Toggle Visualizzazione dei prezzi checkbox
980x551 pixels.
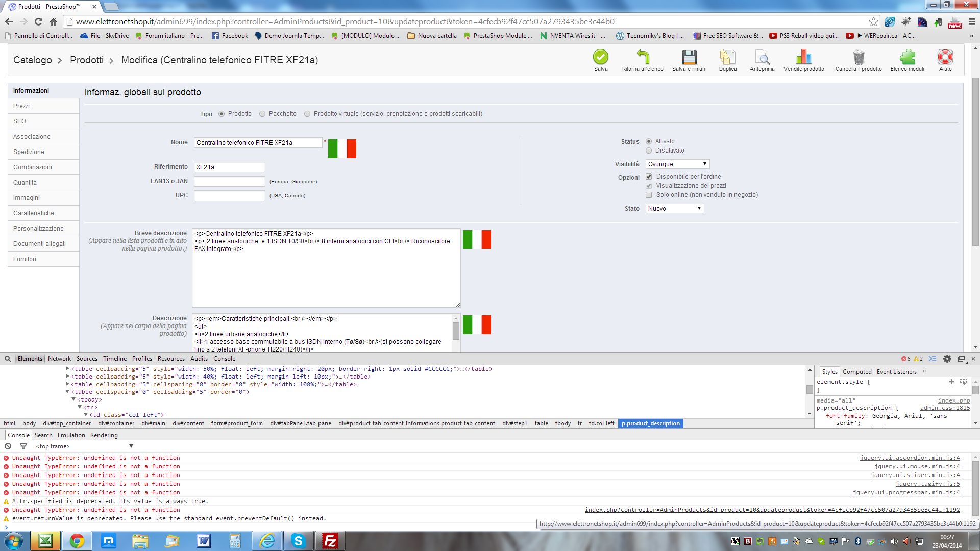(649, 186)
